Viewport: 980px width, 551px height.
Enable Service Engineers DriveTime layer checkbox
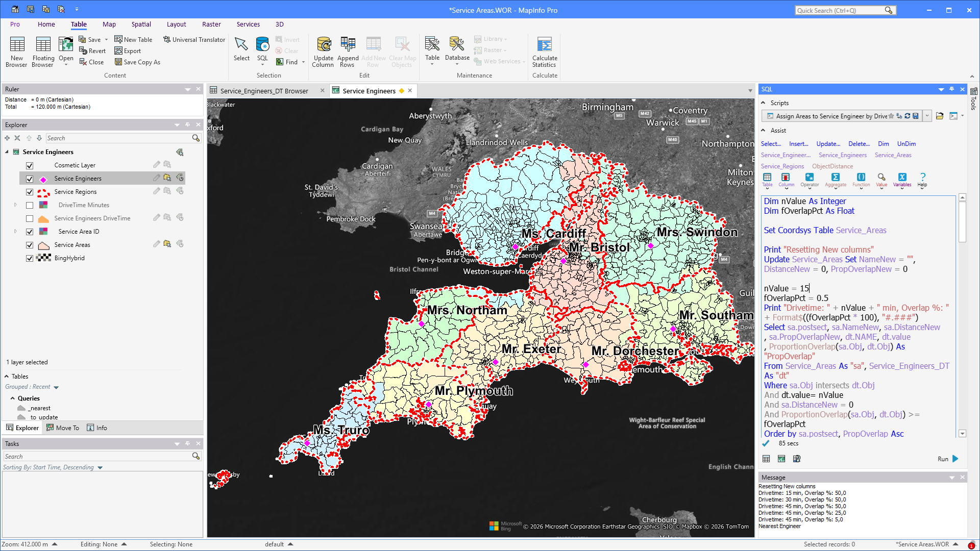click(30, 218)
